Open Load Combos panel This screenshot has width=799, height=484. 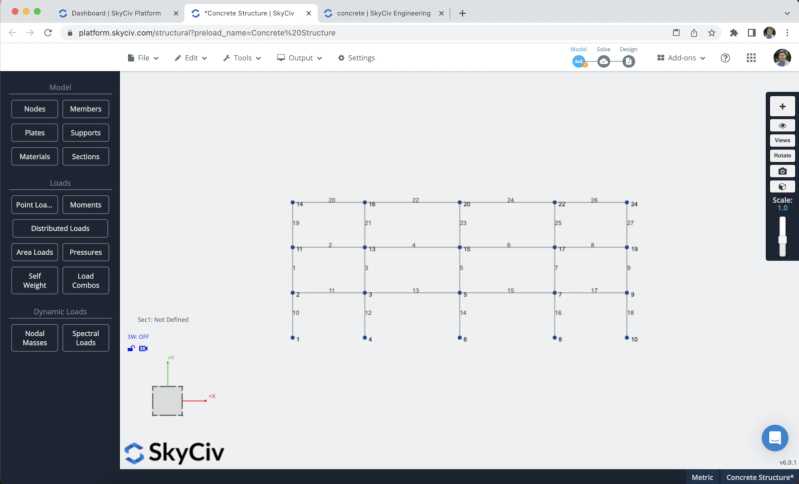86,281
